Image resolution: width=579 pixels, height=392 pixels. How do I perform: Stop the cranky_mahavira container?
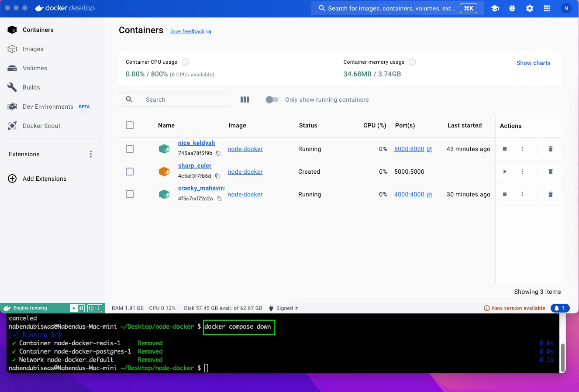point(505,194)
